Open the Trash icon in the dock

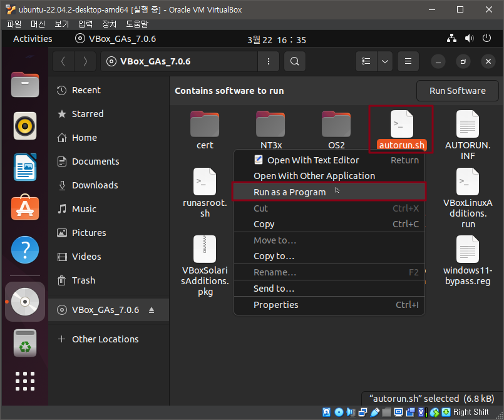25,343
